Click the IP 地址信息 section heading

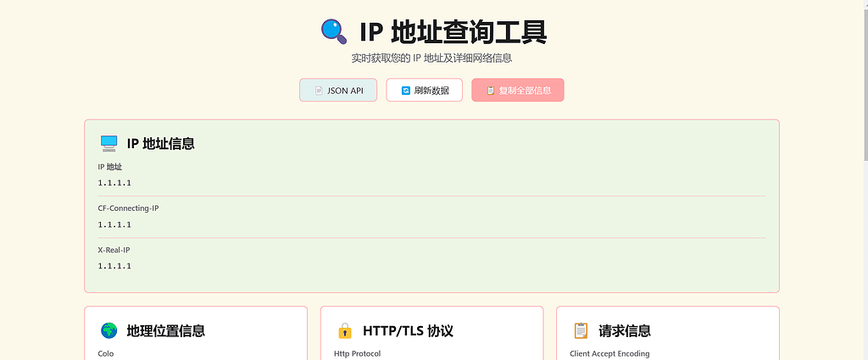point(160,144)
